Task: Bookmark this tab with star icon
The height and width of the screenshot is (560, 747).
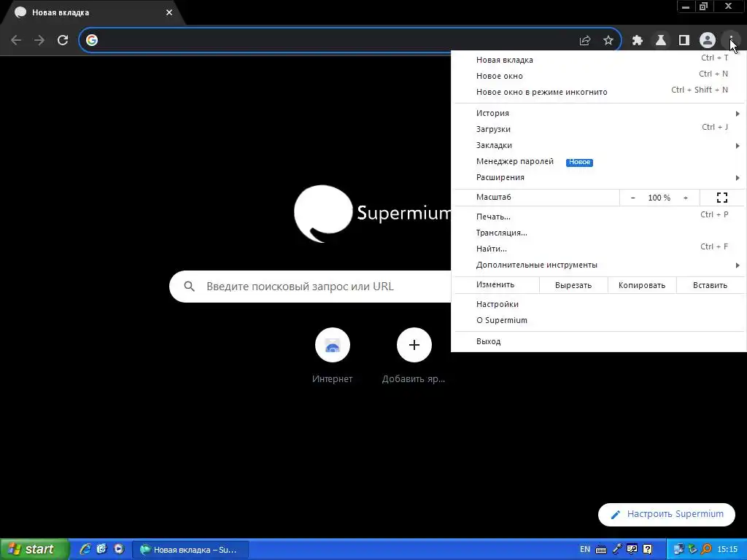Action: [x=608, y=41]
